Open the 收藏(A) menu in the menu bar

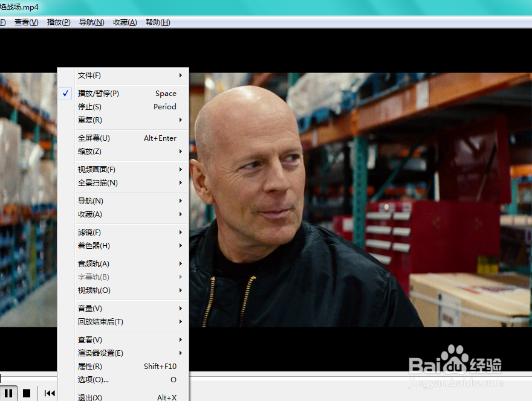(x=125, y=22)
